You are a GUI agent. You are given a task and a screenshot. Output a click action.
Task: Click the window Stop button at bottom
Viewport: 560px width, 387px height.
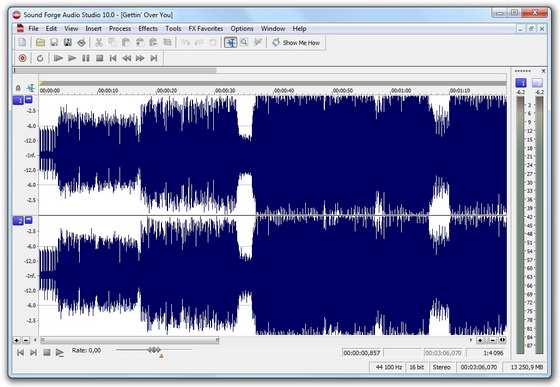tap(46, 353)
